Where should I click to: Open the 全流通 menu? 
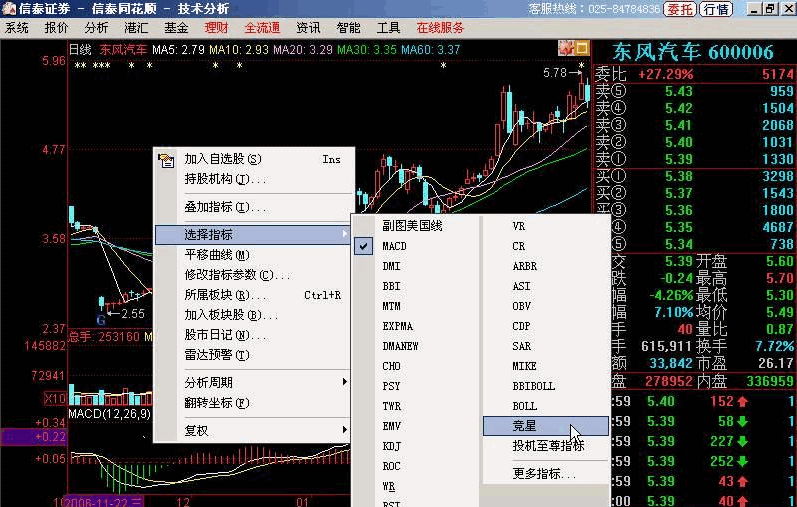(x=262, y=28)
